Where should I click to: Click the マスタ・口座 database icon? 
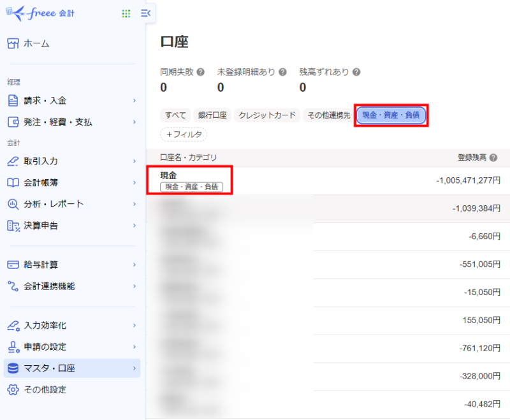tap(13, 367)
